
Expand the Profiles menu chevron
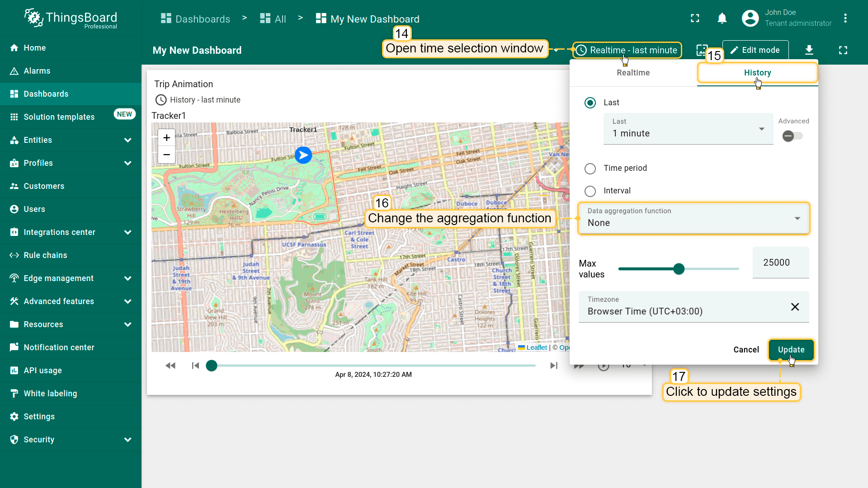pyautogui.click(x=128, y=163)
